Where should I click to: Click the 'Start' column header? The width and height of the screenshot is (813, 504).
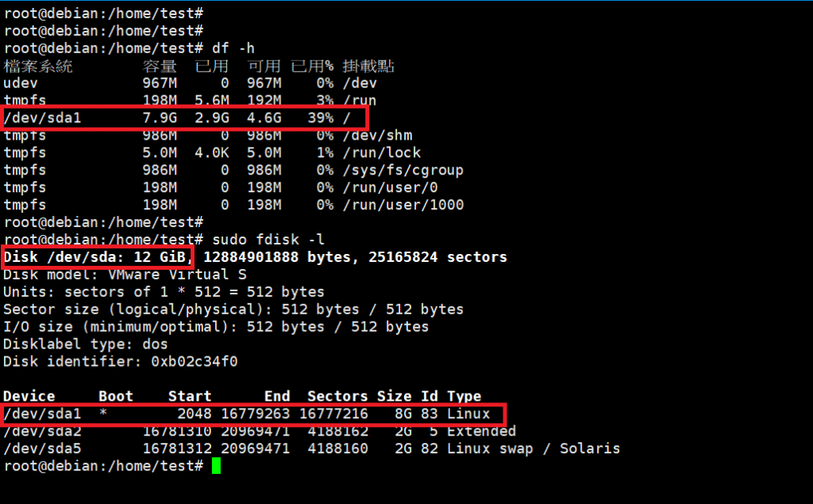190,396
